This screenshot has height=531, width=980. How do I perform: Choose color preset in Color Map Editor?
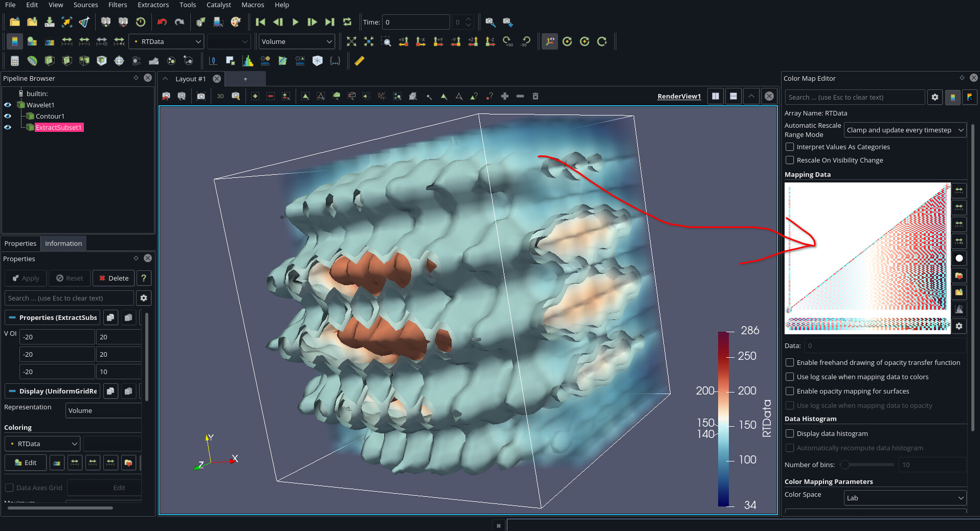[959, 276]
